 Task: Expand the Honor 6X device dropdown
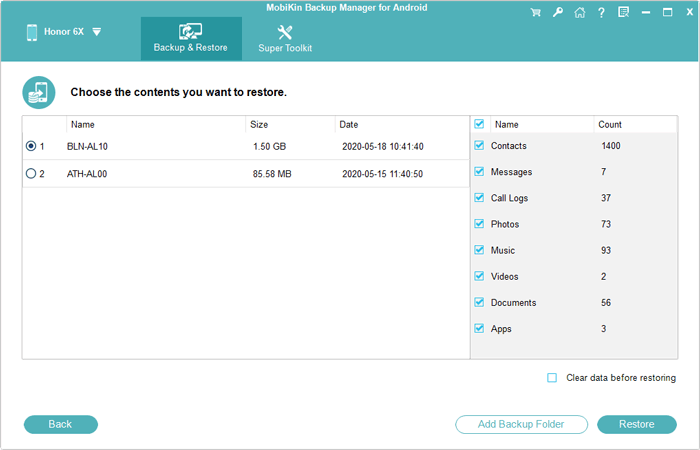pyautogui.click(x=96, y=32)
